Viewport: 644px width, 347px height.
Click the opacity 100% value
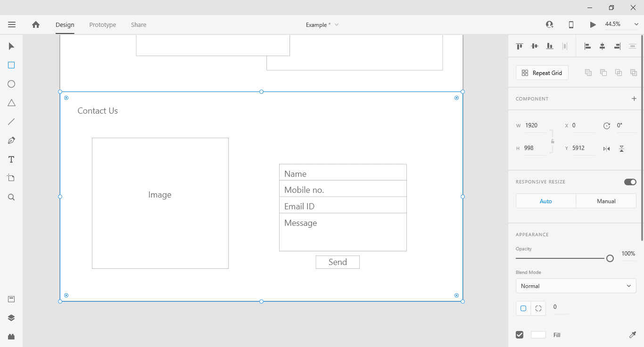628,254
